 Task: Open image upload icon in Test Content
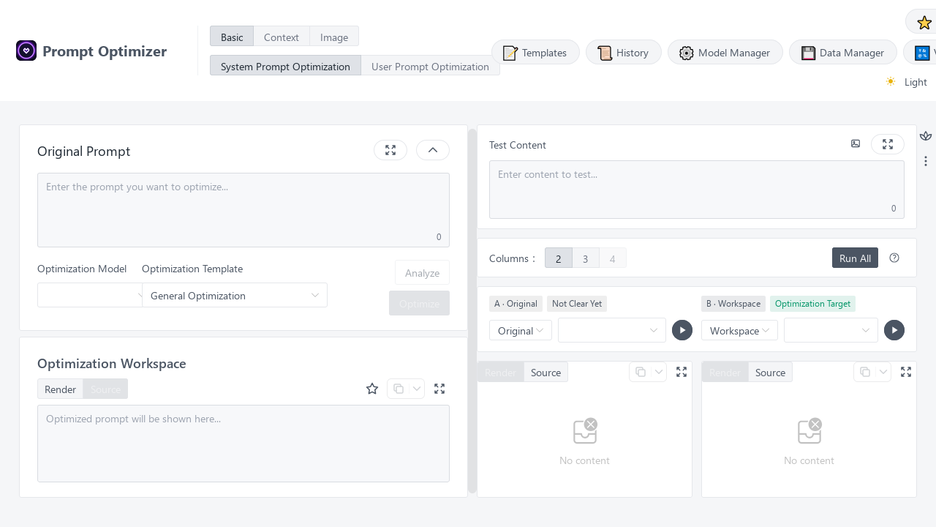tap(855, 144)
